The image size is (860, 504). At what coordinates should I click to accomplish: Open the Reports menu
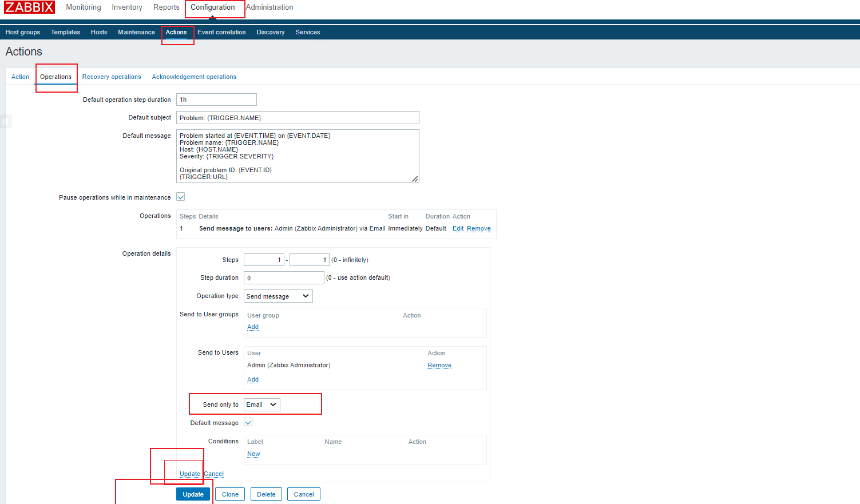pos(167,7)
